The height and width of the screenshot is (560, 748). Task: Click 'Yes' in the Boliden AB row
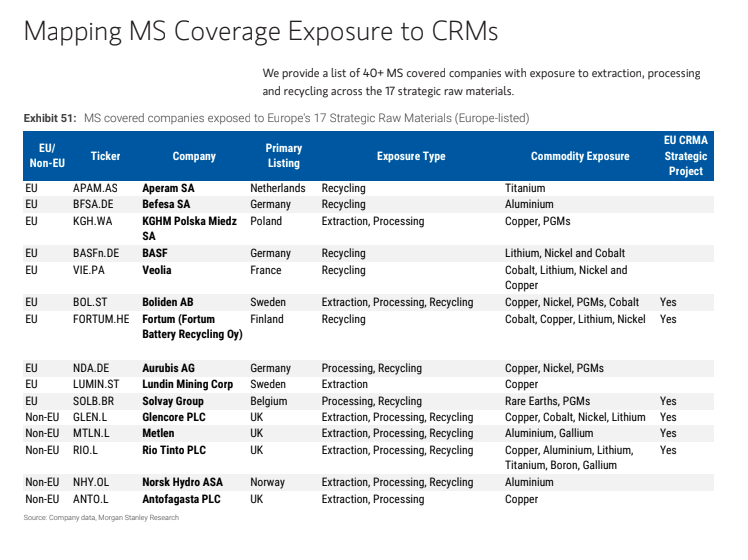tap(668, 302)
